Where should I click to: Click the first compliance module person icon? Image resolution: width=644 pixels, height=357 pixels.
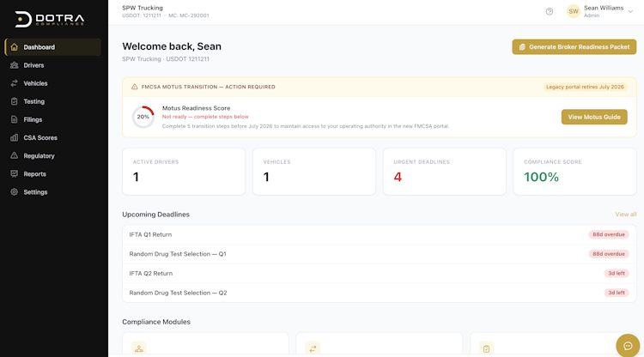tap(139, 348)
